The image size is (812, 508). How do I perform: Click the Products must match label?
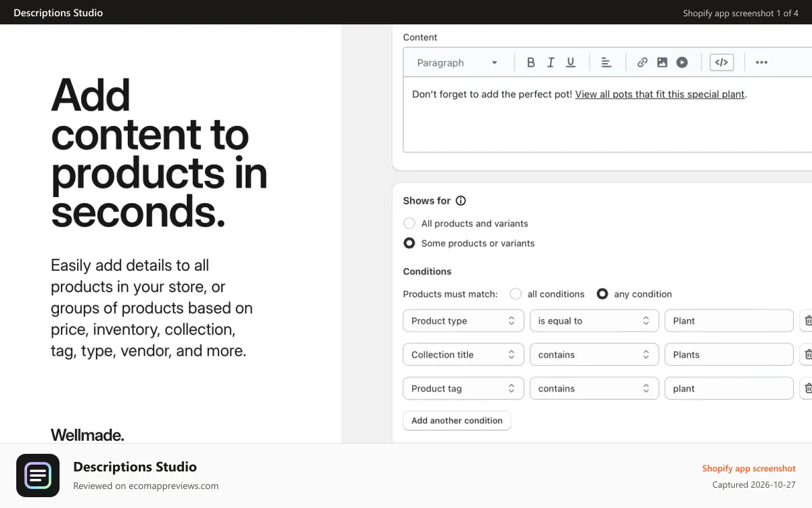coord(450,294)
